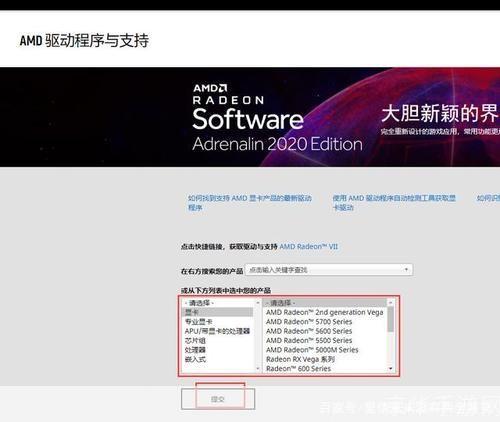The width and height of the screenshot is (500, 422).
Task: Click - 请选择 - in the right series list
Action: [325, 303]
